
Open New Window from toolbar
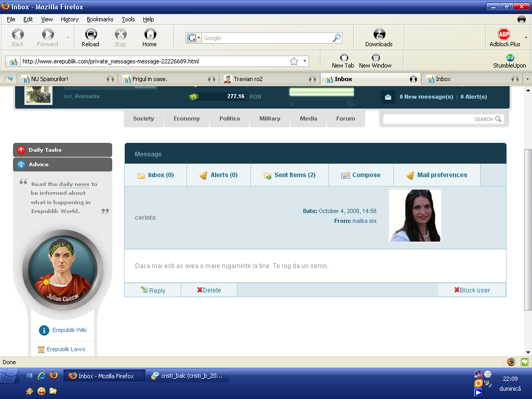pos(375,58)
